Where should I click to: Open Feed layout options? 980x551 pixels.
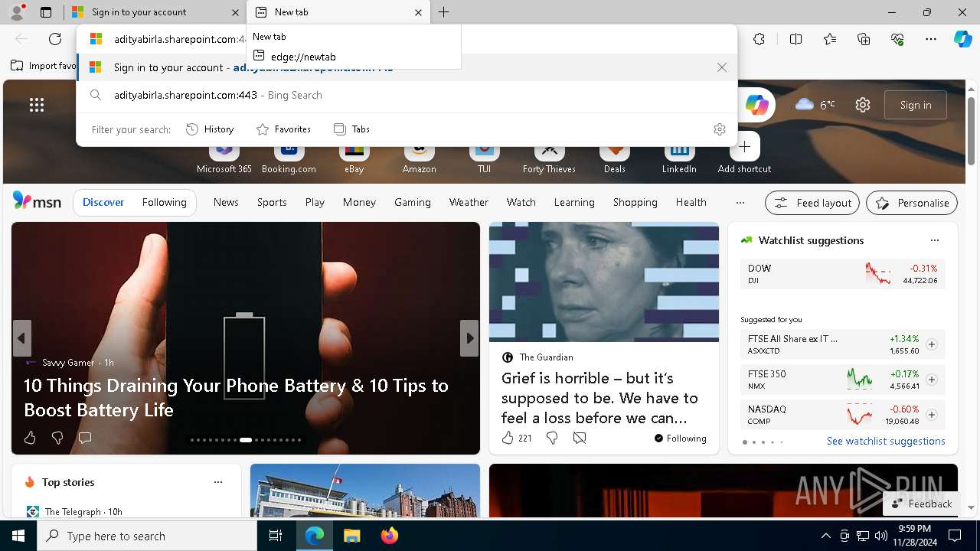(x=812, y=203)
